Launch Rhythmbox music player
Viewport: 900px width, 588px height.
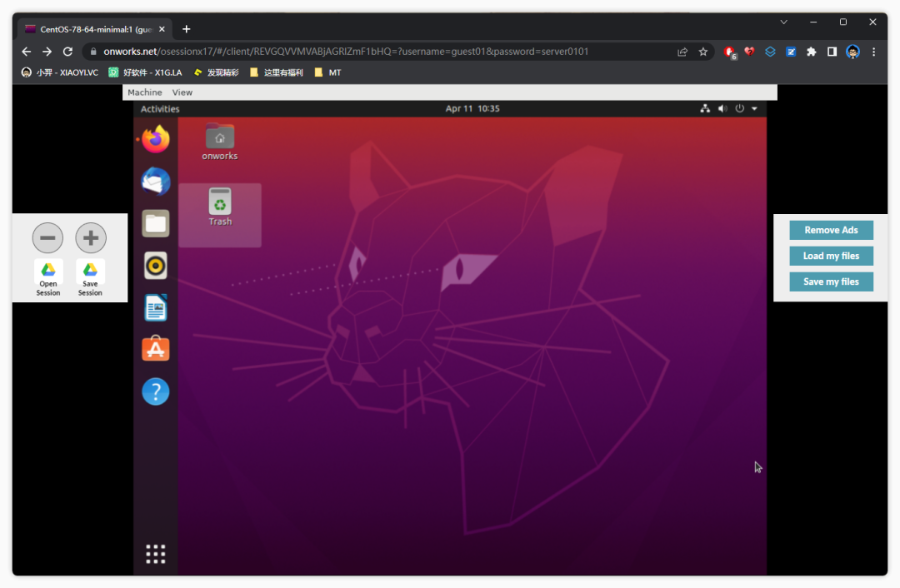point(156,266)
